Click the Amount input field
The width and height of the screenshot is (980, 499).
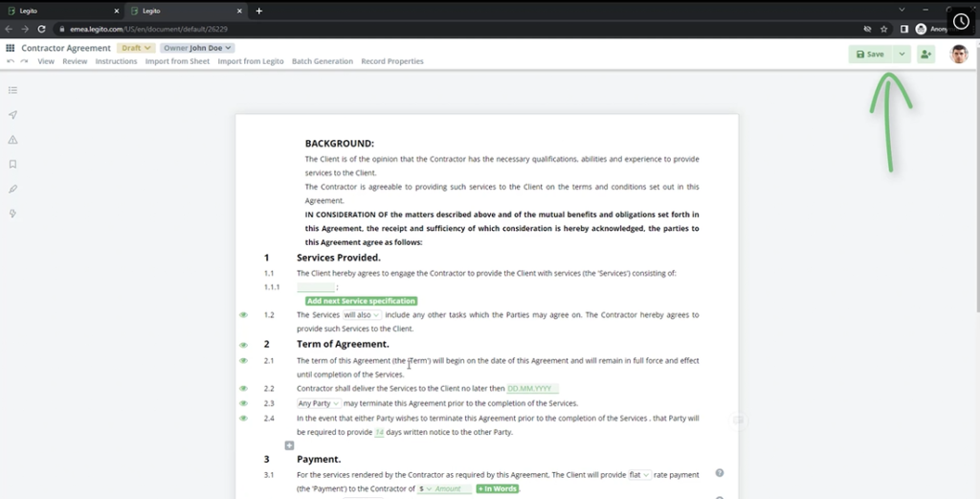tap(453, 489)
